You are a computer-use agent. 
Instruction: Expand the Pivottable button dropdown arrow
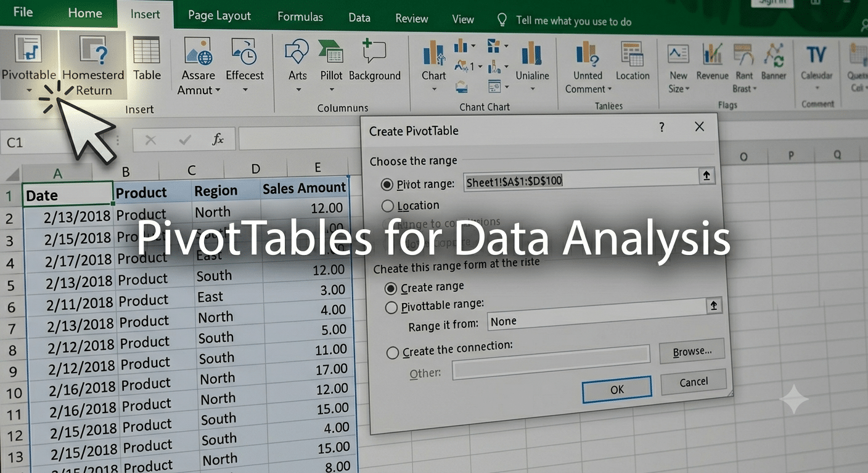click(x=28, y=92)
